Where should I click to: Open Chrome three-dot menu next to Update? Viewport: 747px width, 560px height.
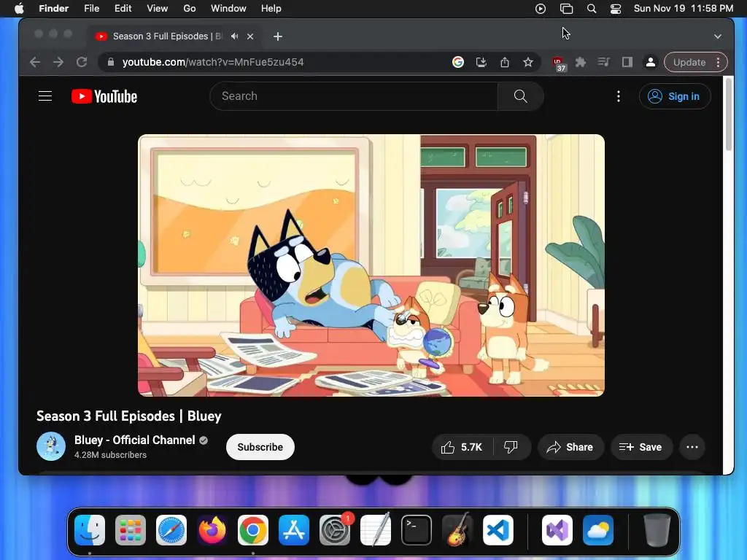coord(719,62)
